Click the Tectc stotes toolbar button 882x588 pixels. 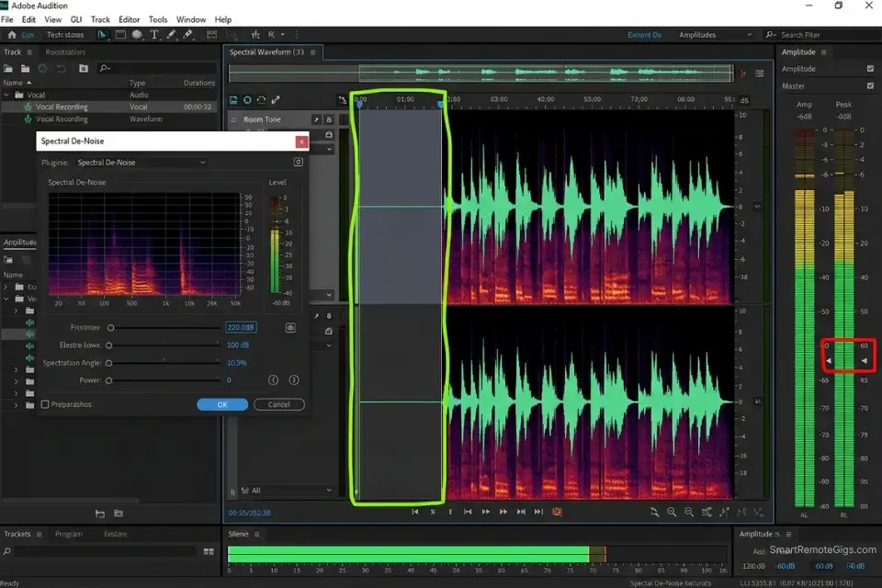[65, 35]
